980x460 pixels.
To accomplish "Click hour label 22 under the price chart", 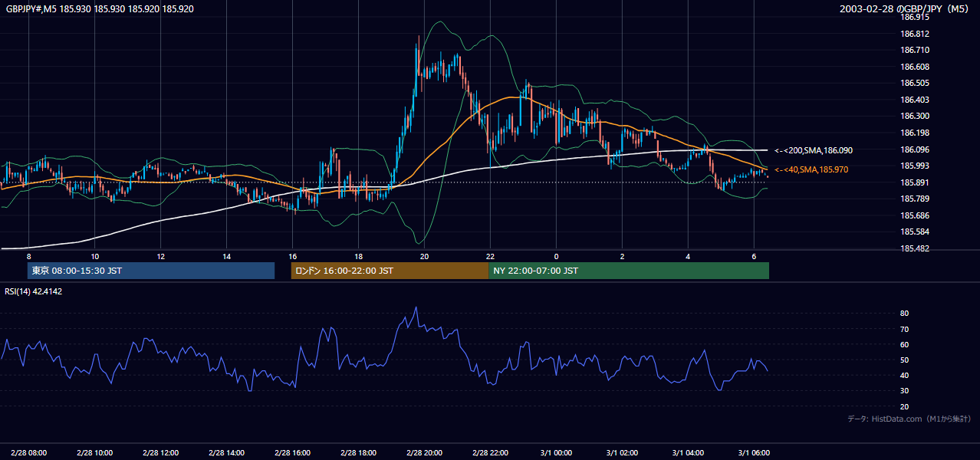I will (x=490, y=256).
